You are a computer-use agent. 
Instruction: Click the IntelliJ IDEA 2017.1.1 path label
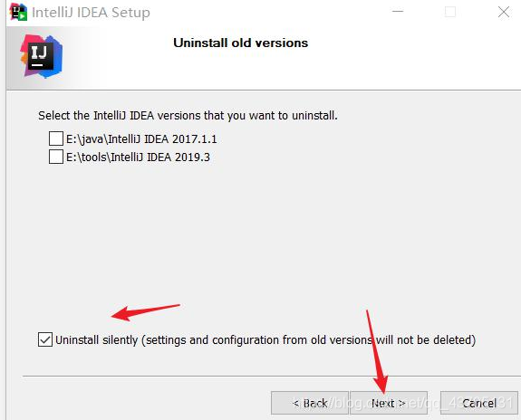point(141,138)
